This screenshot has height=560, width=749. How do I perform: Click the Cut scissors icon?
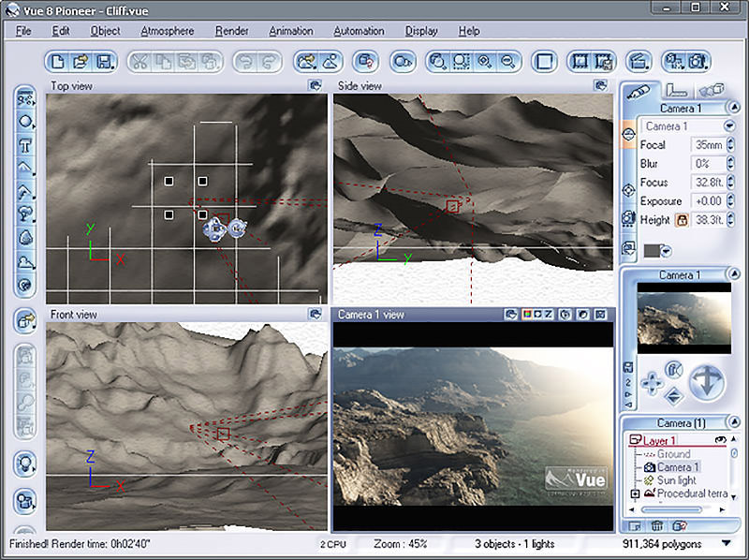tap(140, 62)
